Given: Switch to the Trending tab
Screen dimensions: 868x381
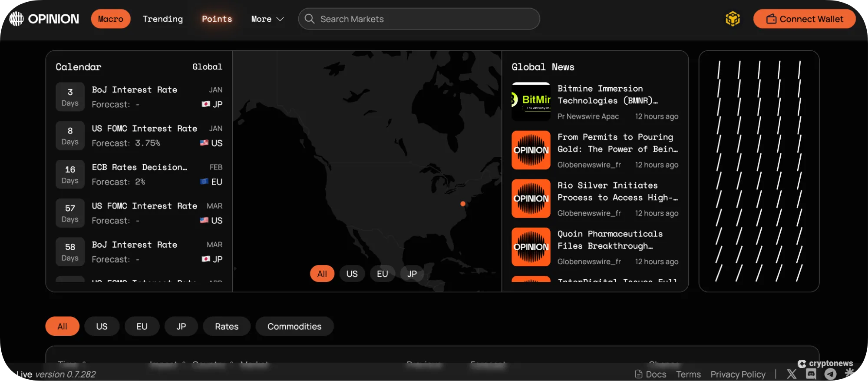Looking at the screenshot, I should click(x=163, y=19).
